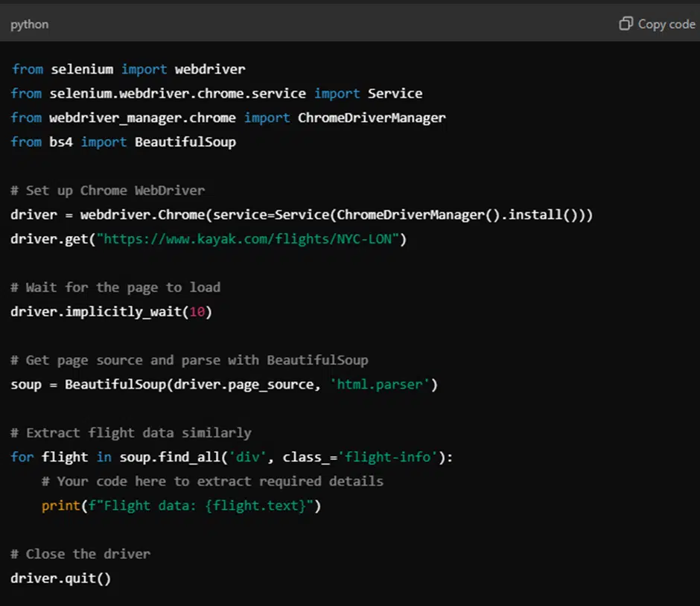Click the copy icon beside Copy code
The width and height of the screenshot is (700, 606).
[626, 24]
